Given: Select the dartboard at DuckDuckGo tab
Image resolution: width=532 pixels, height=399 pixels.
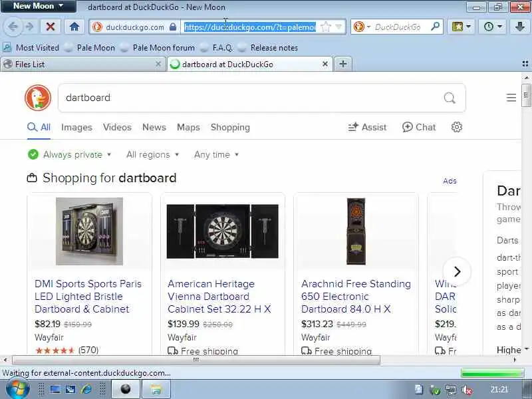Looking at the screenshot, I should coord(250,64).
